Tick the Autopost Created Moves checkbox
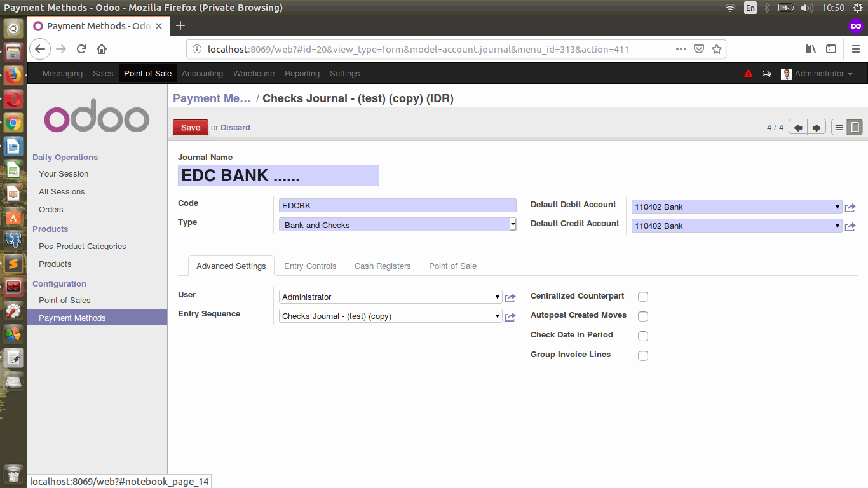 [643, 316]
